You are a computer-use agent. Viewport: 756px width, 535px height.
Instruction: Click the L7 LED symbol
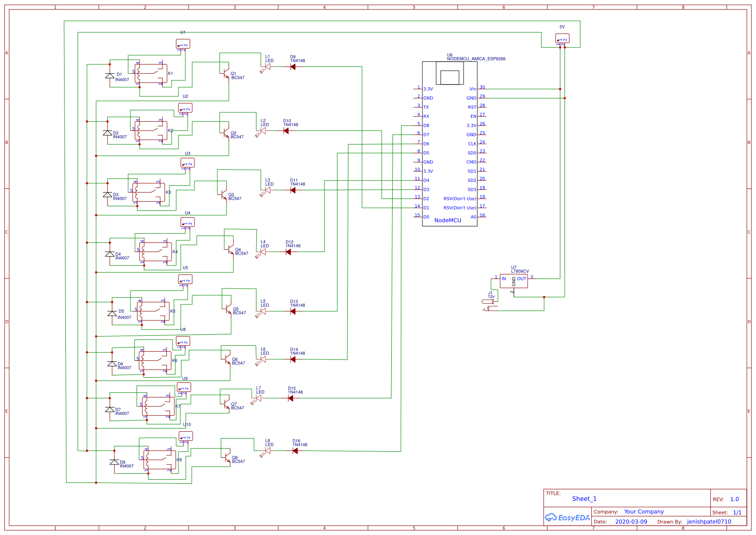tap(258, 398)
